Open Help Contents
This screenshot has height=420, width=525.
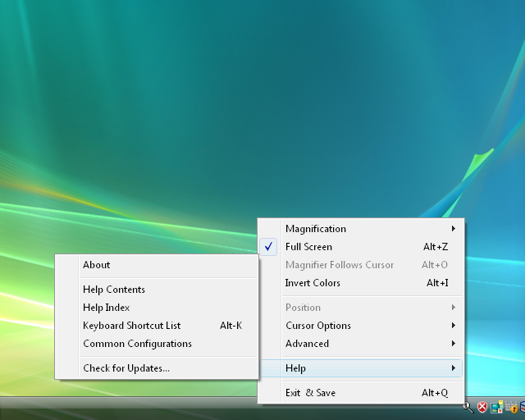coord(114,290)
